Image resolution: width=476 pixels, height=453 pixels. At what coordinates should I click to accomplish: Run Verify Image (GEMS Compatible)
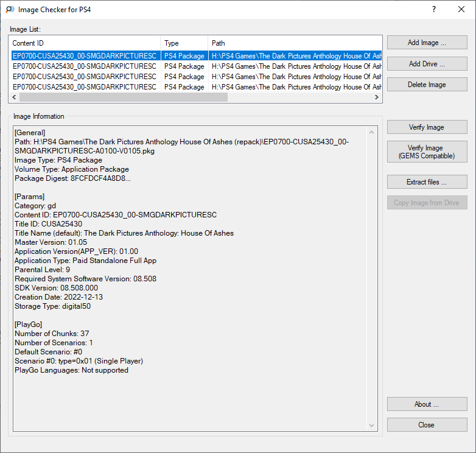pyautogui.click(x=427, y=152)
